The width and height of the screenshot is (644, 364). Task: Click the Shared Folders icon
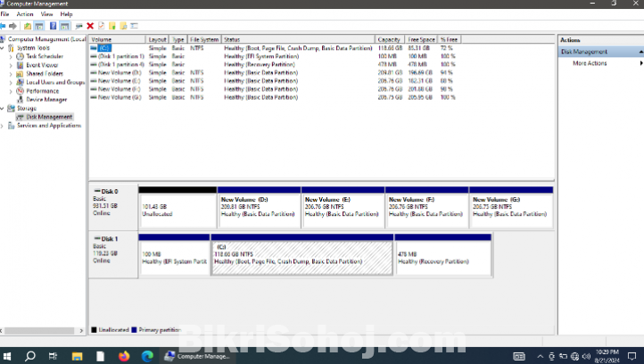point(20,73)
